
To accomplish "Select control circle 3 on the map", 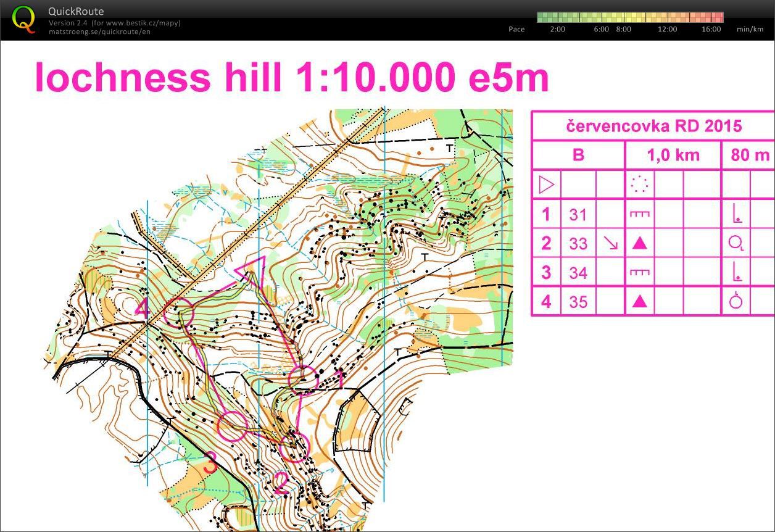I will pos(233,426).
